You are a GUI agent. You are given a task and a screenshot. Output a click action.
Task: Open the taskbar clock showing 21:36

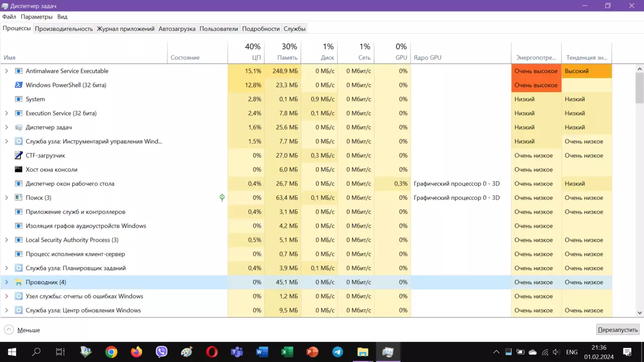pyautogui.click(x=599, y=352)
